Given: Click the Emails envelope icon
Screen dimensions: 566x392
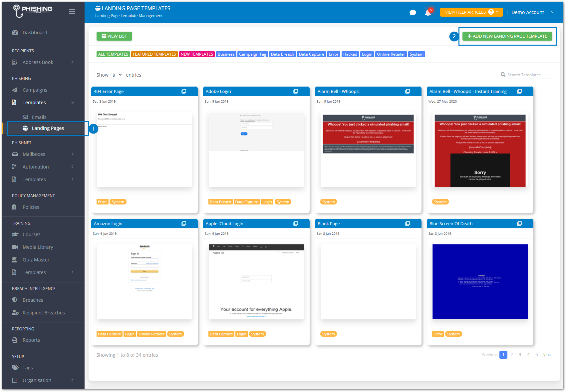Looking at the screenshot, I should tap(25, 117).
